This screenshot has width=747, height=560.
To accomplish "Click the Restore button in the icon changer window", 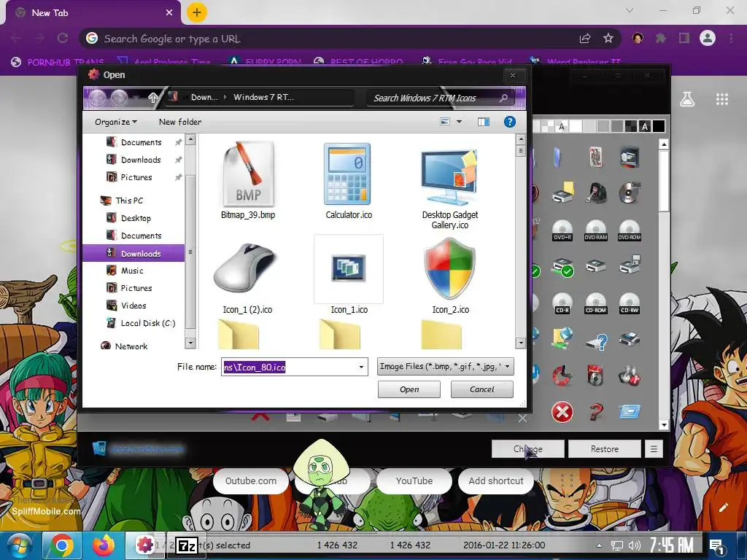I will point(604,449).
